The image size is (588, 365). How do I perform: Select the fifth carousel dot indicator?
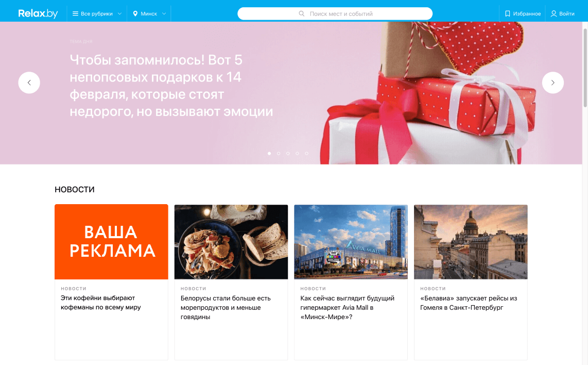(x=307, y=153)
